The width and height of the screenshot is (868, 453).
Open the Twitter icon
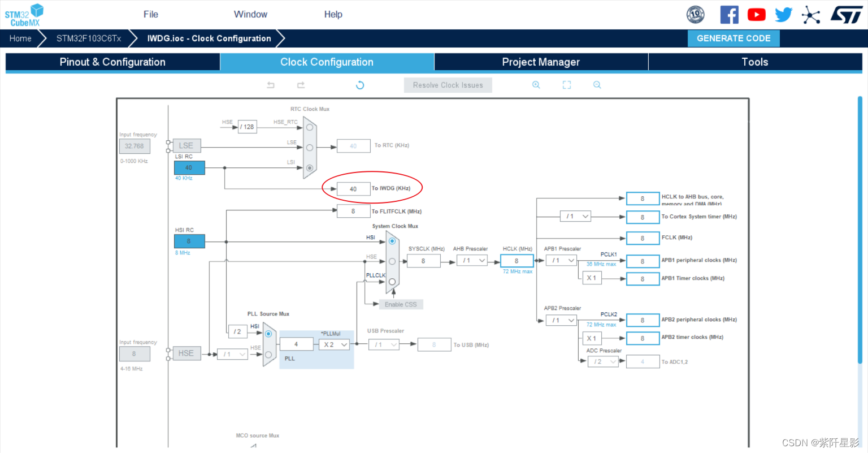783,15
